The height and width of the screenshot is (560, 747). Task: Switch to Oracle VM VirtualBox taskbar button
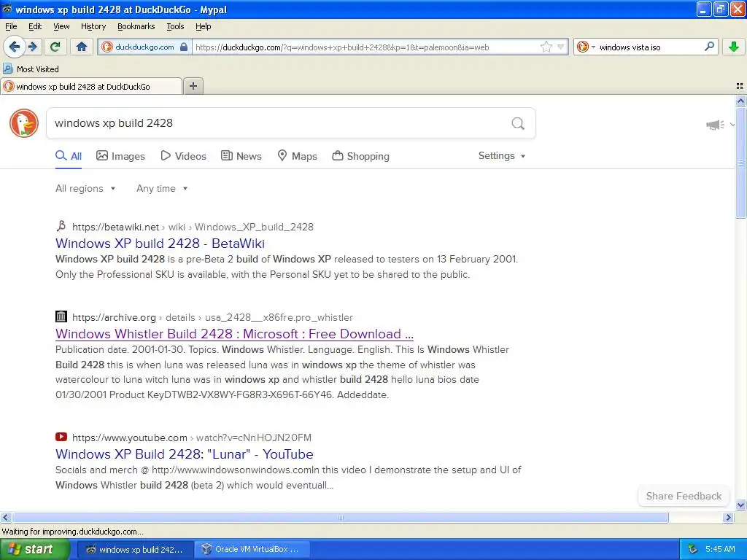coord(252,550)
